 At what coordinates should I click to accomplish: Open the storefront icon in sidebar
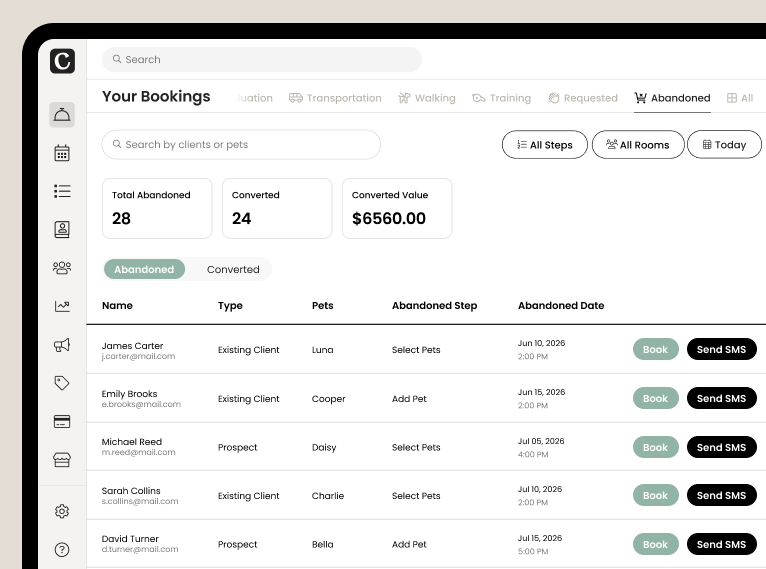(x=62, y=460)
